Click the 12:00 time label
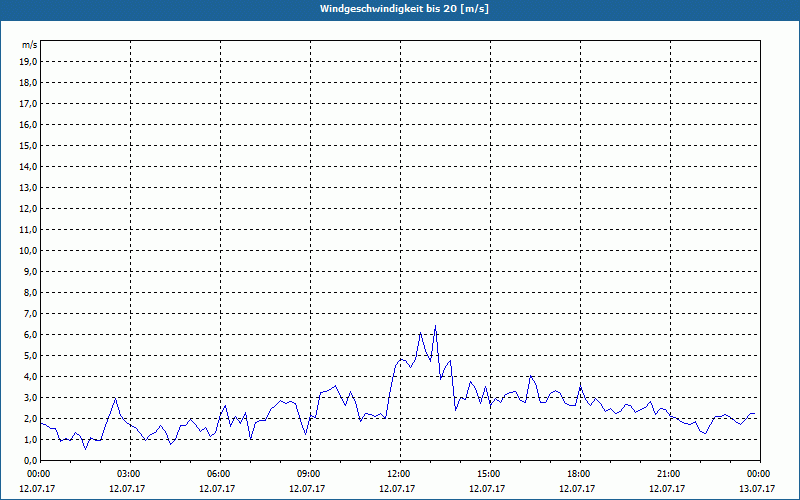 point(398,474)
